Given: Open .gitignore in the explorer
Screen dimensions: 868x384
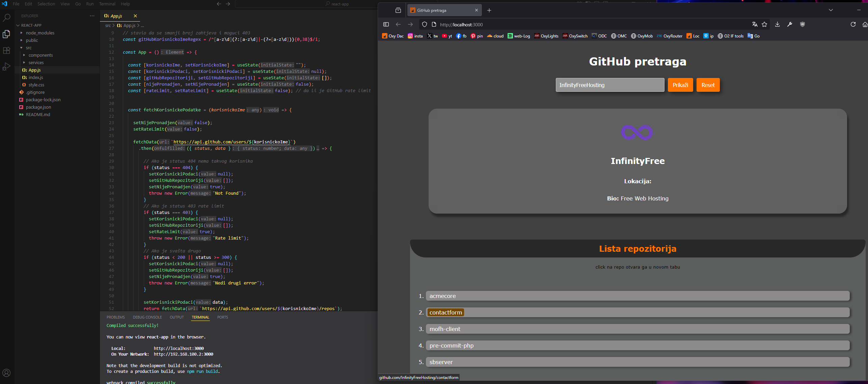Looking at the screenshot, I should [35, 92].
